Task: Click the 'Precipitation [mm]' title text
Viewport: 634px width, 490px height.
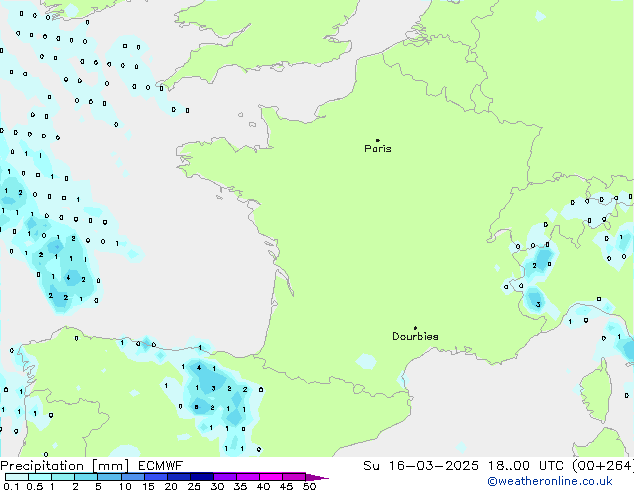Action: click(65, 466)
